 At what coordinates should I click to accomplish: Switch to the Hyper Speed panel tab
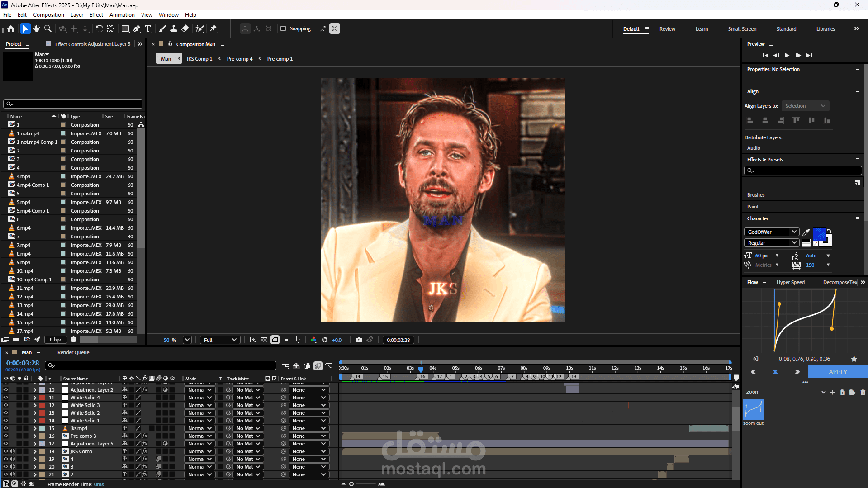click(790, 282)
